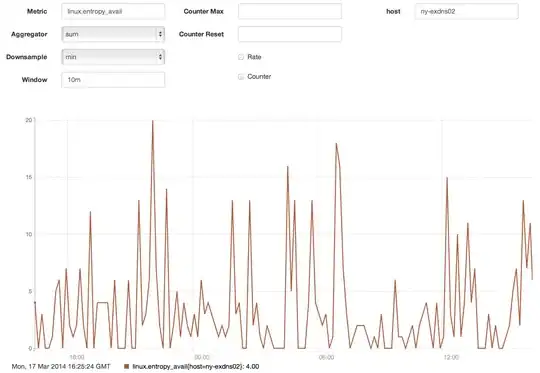Click the y-axis label 5
This screenshot has width=540, height=373.
pyautogui.click(x=30, y=291)
